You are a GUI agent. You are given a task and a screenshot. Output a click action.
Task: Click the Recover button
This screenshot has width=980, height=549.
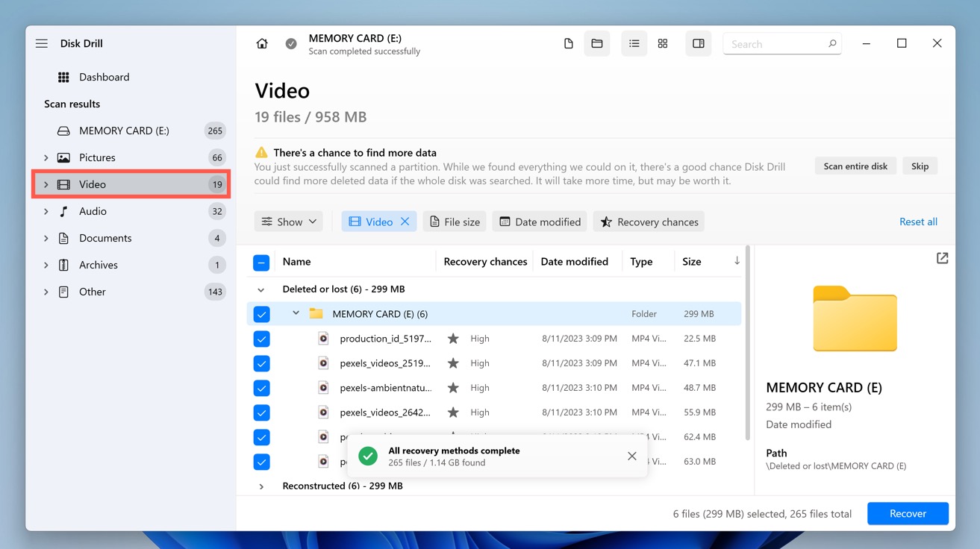coord(908,513)
